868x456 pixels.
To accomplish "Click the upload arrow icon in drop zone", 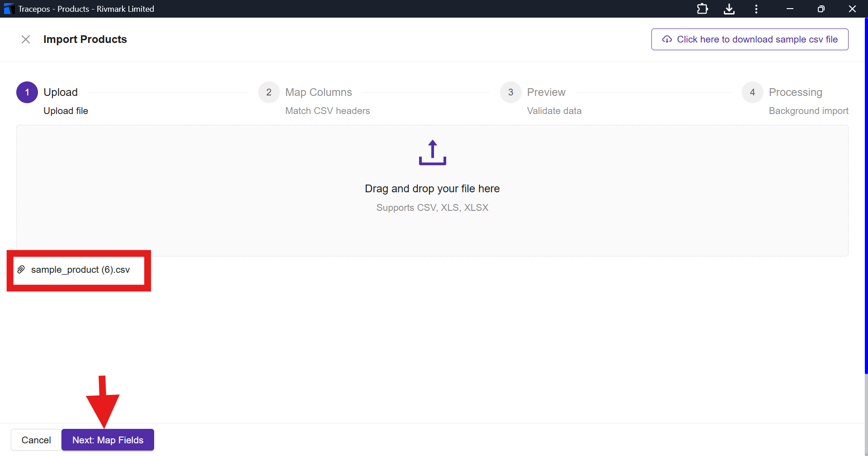I will click(x=433, y=152).
